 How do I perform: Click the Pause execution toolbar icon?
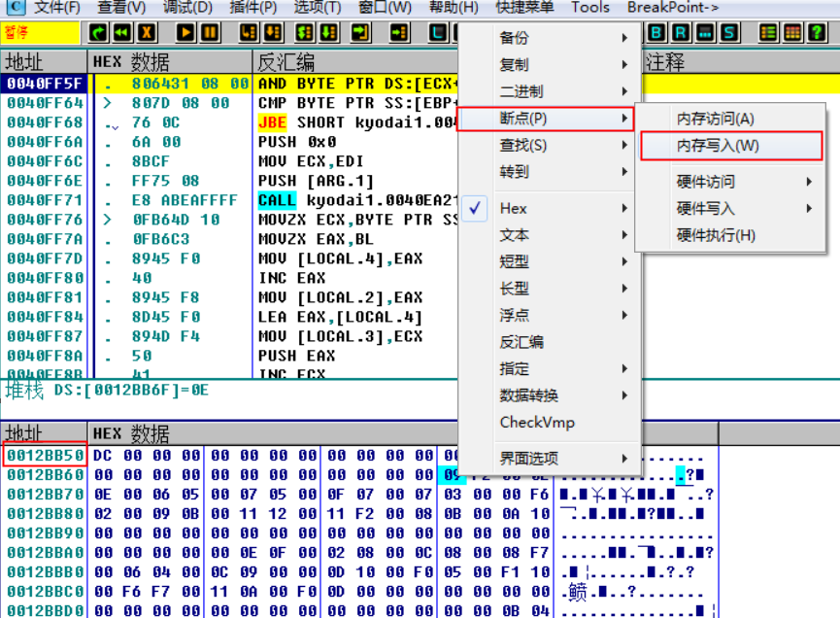coord(210,33)
